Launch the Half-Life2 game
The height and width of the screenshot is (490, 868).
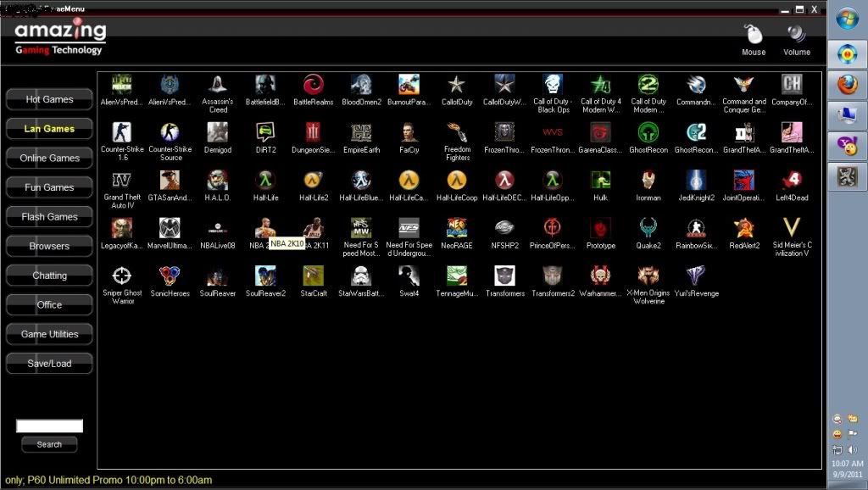coord(314,181)
